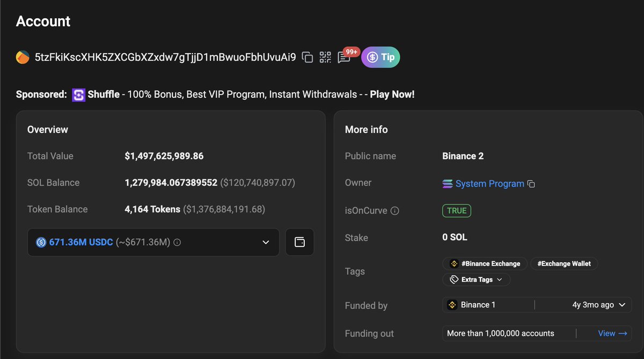
Task: Click More than 1,000,000 accounts text
Action: 501,333
